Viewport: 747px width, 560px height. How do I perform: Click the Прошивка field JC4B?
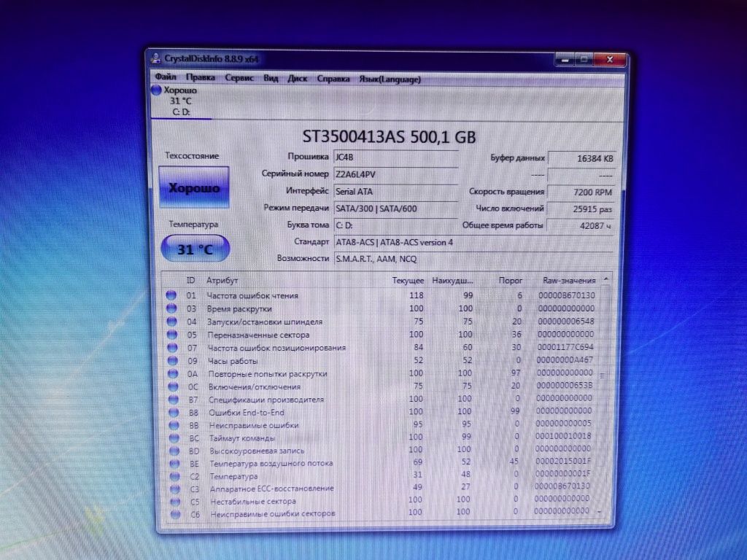point(395,157)
